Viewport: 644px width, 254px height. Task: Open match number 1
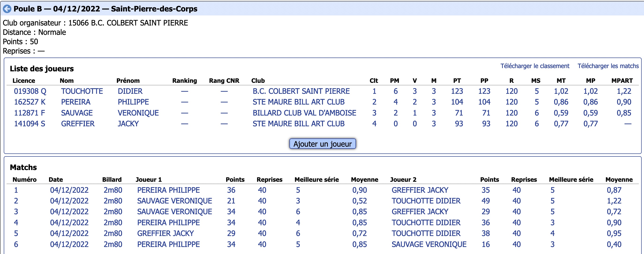coord(16,190)
